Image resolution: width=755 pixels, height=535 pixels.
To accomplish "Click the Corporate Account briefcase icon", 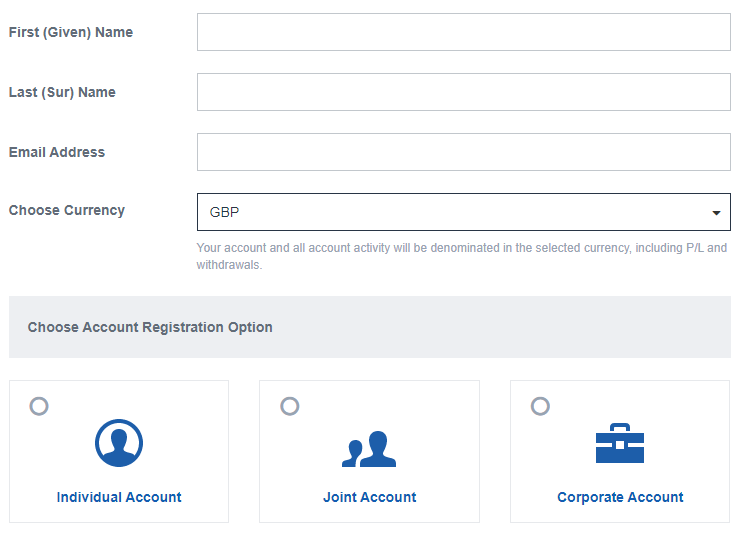I will 620,443.
